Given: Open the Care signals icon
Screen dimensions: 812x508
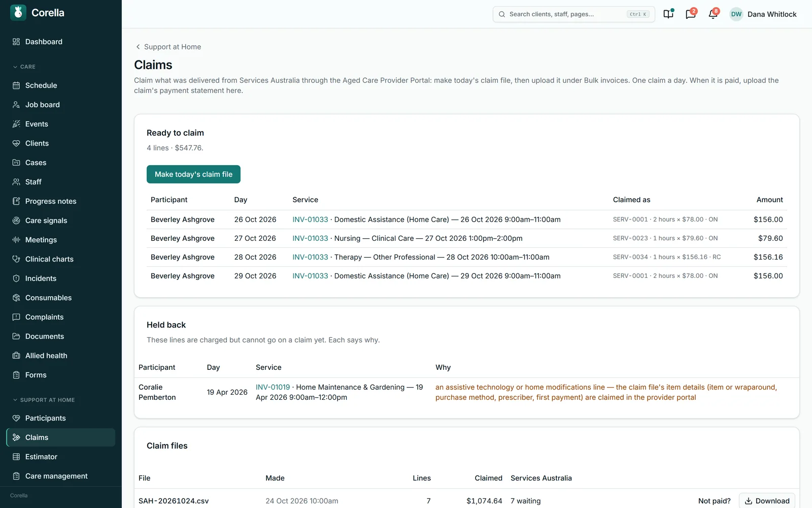Looking at the screenshot, I should [x=16, y=220].
